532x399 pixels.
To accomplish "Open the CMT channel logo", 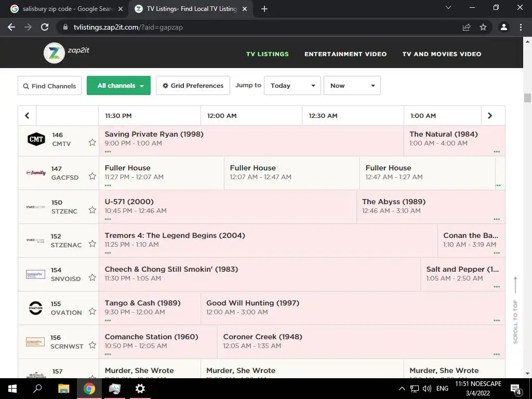I will (x=36, y=139).
